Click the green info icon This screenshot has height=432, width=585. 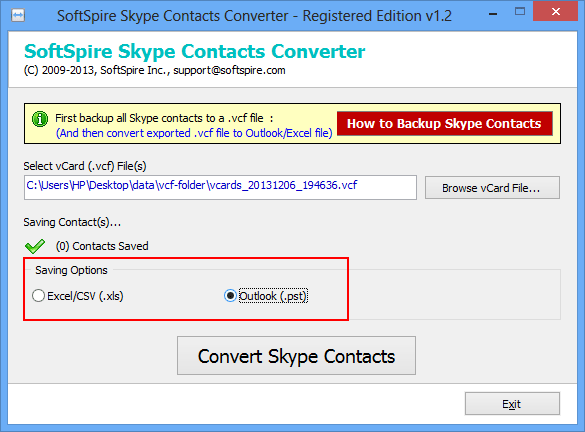(40, 119)
